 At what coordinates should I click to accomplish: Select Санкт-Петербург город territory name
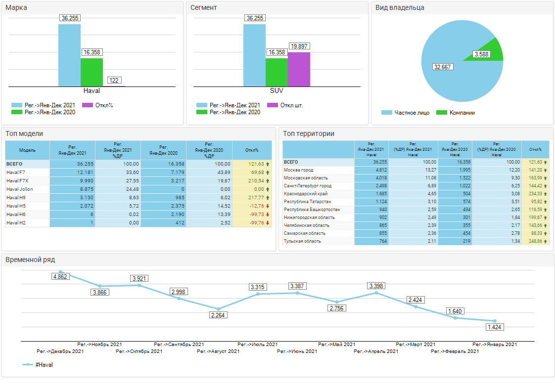(x=308, y=186)
